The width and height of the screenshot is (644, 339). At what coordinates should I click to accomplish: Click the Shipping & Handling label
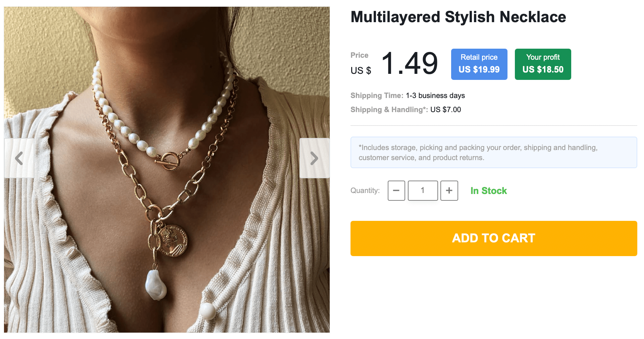389,110
